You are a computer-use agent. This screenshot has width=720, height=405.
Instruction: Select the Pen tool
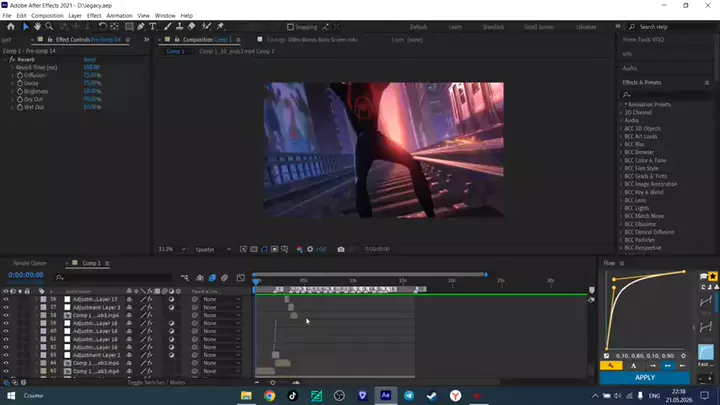pos(141,27)
